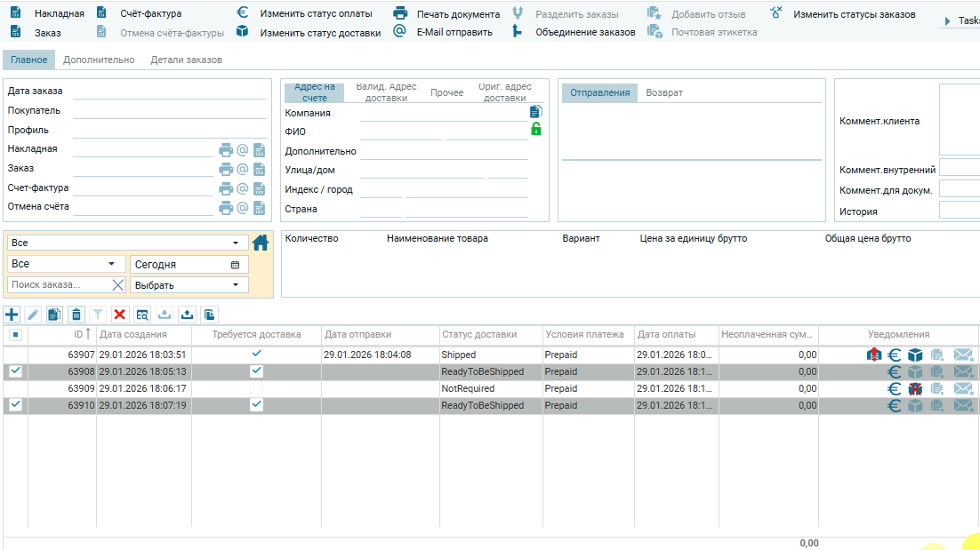Viewport: 980px width, 550px height.
Task: Click the search-in-list magnifier icon
Action: [x=141, y=314]
